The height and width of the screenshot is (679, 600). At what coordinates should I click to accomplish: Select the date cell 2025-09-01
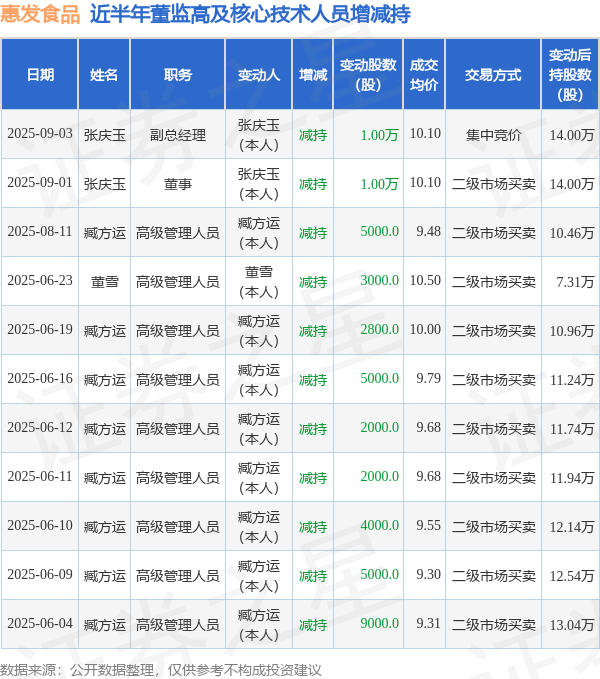[40, 182]
